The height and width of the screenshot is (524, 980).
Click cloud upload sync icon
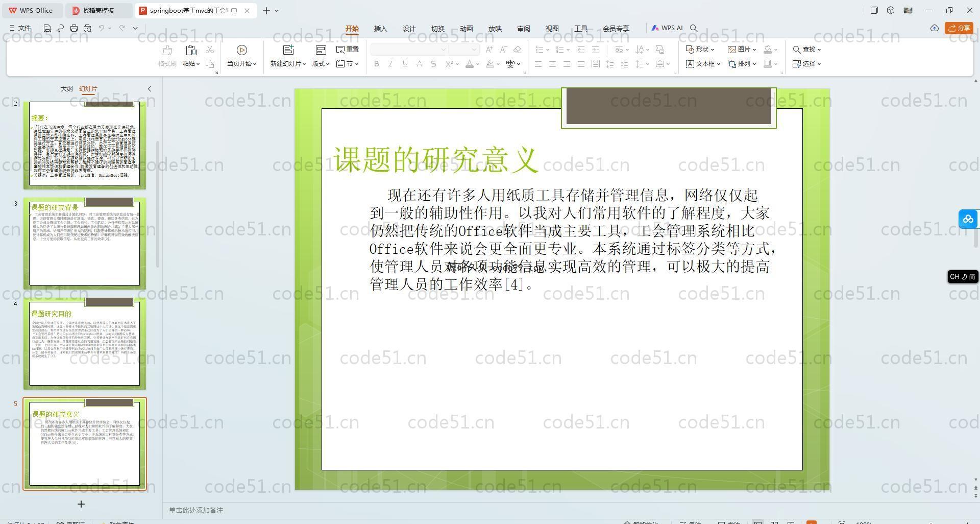tap(935, 28)
